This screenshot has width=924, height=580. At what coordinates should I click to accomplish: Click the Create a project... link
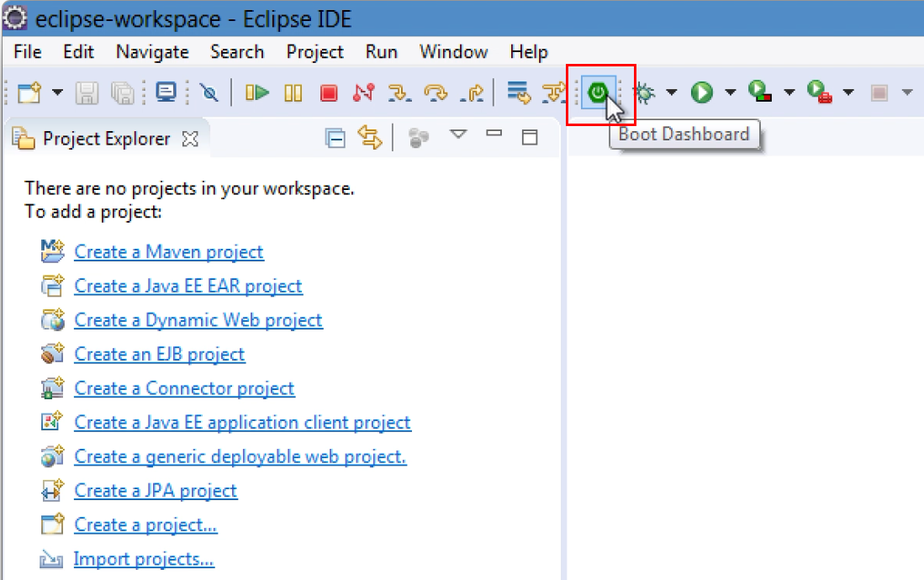tap(145, 525)
